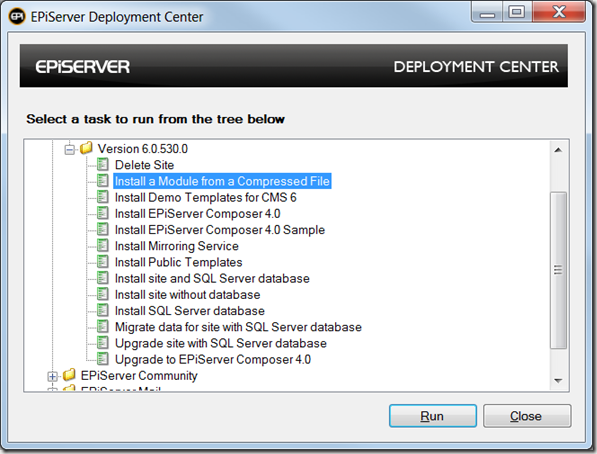Select Install site without database
The image size is (597, 454).
coord(187,294)
